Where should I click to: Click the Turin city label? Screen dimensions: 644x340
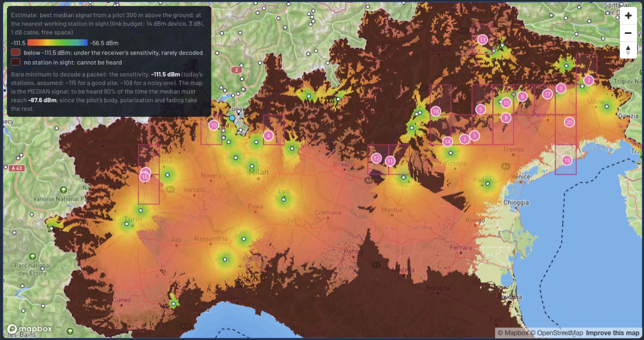pyautogui.click(x=133, y=220)
